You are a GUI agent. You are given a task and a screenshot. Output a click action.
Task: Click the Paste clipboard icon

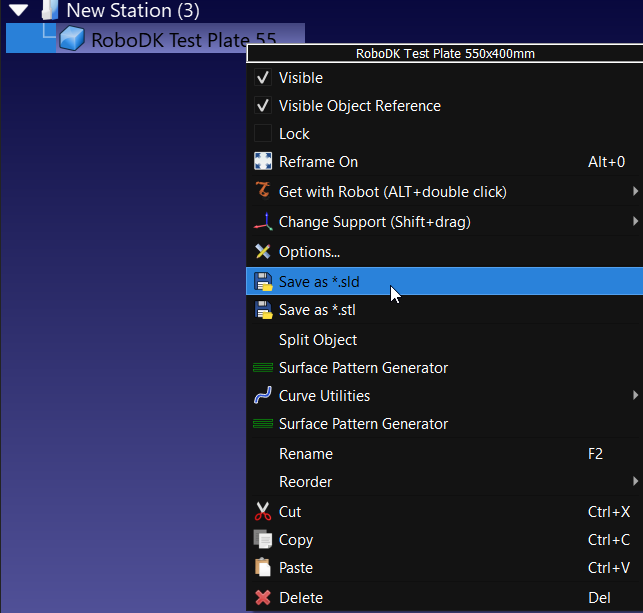tap(263, 568)
